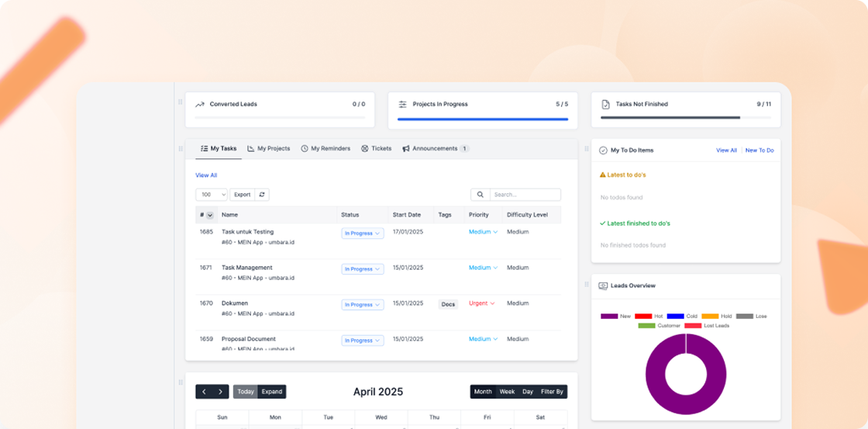The height and width of the screenshot is (429, 868).
Task: Open status dropdown for Proposal Document
Action: click(363, 341)
